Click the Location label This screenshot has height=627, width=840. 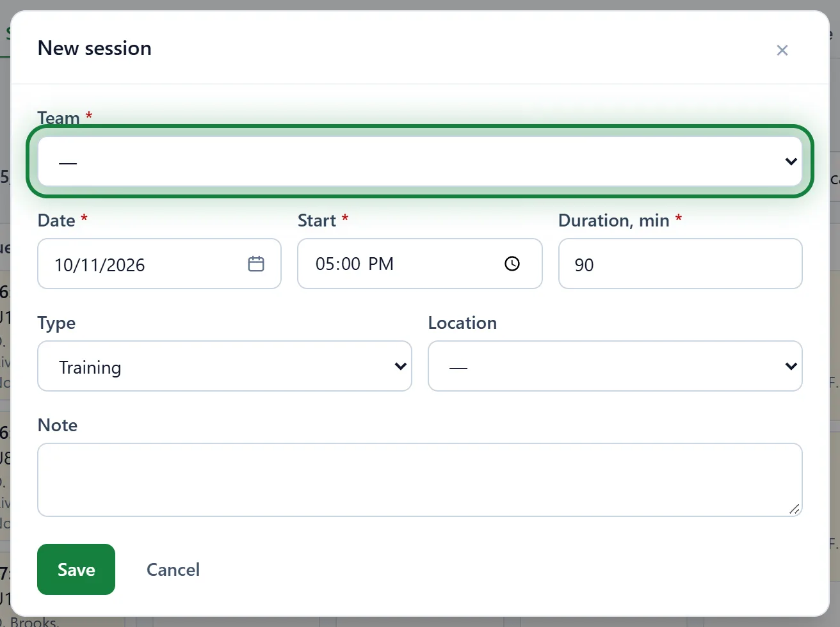pyautogui.click(x=462, y=322)
